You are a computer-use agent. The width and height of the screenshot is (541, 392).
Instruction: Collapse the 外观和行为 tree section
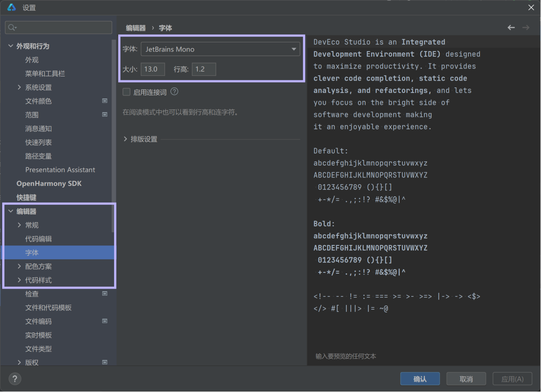11,46
